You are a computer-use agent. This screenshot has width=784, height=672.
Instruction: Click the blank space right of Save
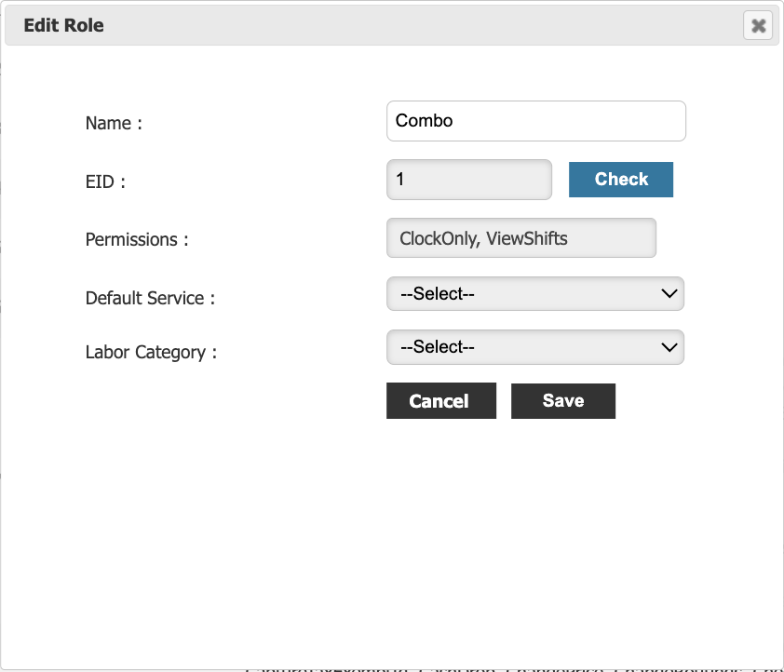tap(689, 401)
